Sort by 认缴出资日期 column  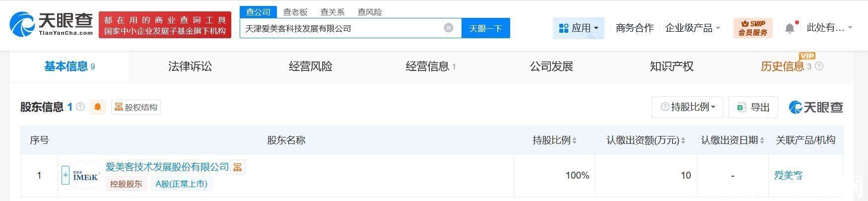pos(762,141)
